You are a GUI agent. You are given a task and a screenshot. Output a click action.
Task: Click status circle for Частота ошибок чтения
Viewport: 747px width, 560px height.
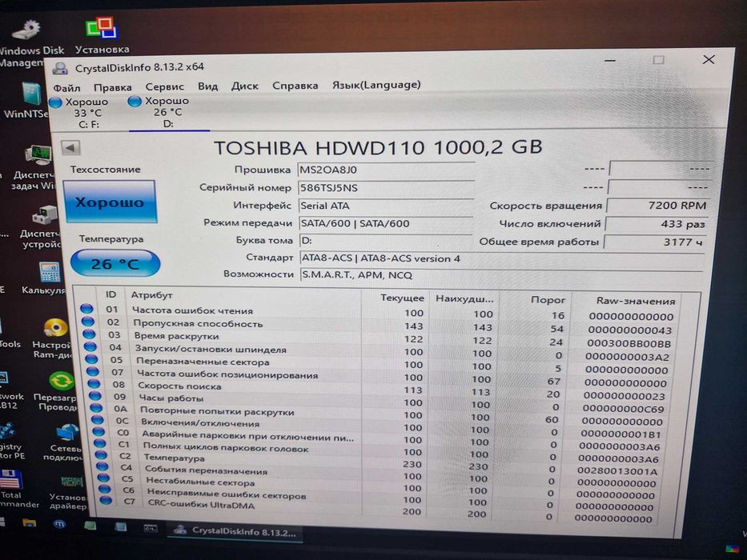(86, 309)
